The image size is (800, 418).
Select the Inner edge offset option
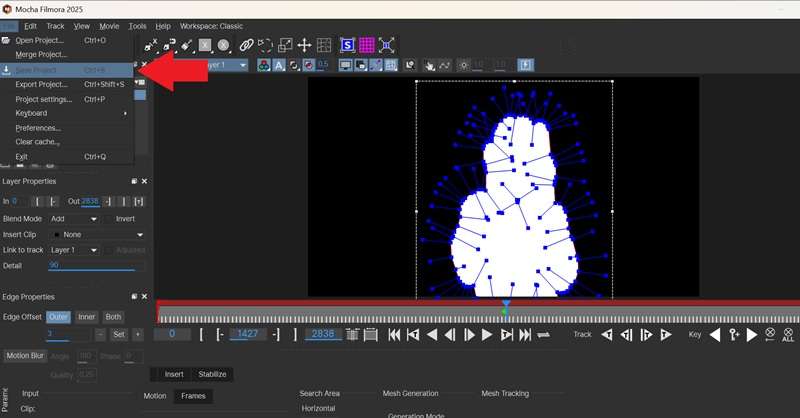coord(86,317)
